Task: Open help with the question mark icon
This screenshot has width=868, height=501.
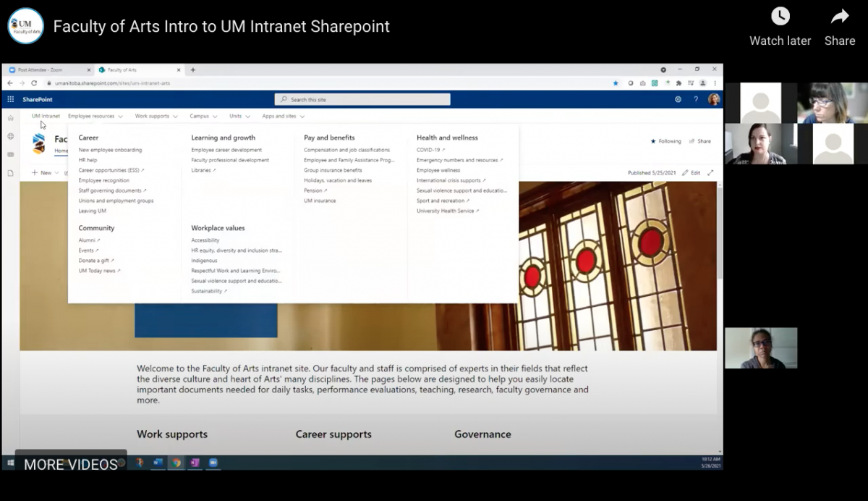Action: pos(696,99)
